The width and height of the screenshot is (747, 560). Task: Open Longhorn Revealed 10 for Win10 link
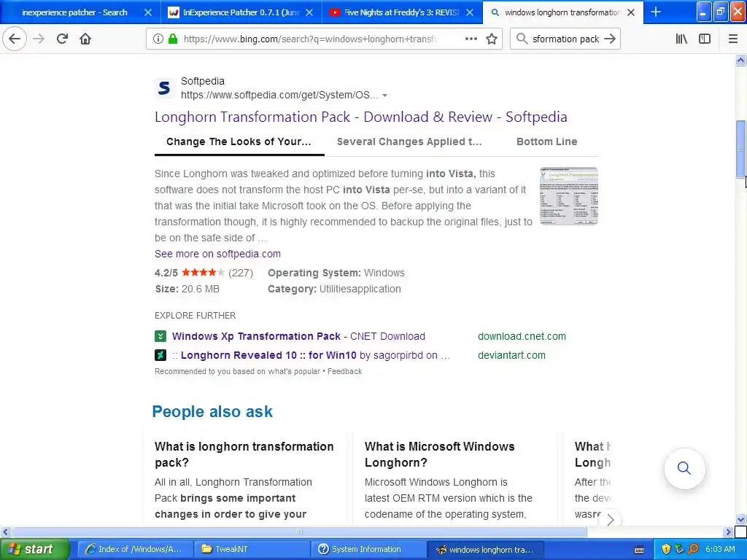(x=311, y=355)
